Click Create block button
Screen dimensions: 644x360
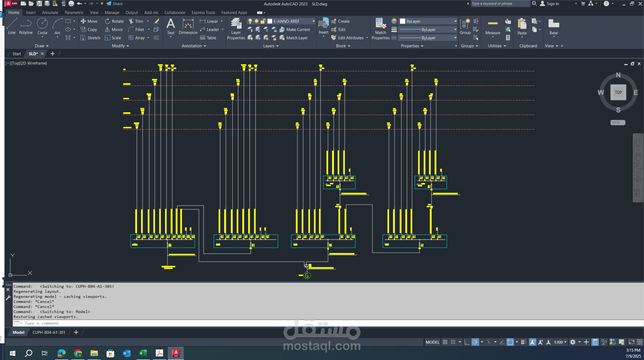pos(340,21)
